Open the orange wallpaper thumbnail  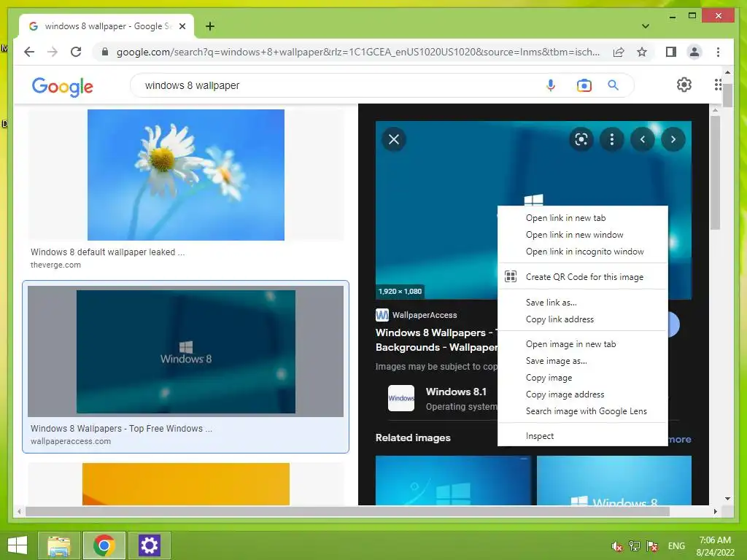click(x=186, y=484)
